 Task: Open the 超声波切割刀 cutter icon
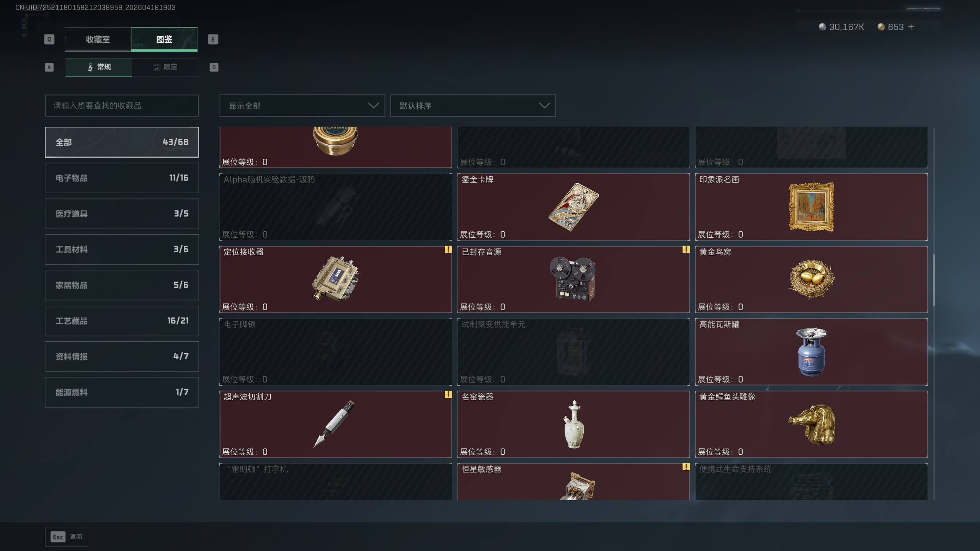pyautogui.click(x=334, y=424)
